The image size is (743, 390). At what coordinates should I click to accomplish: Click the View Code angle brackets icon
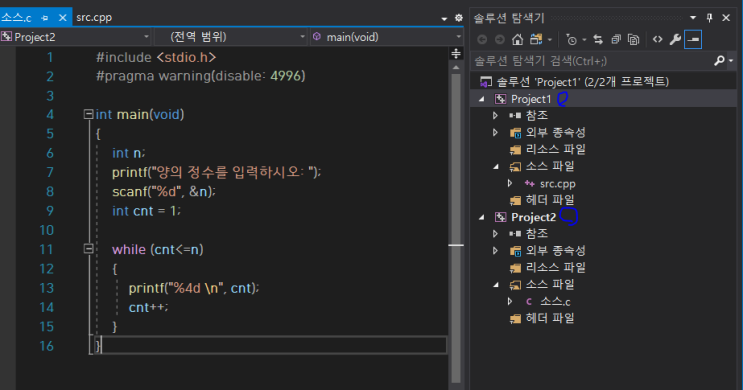pyautogui.click(x=657, y=40)
